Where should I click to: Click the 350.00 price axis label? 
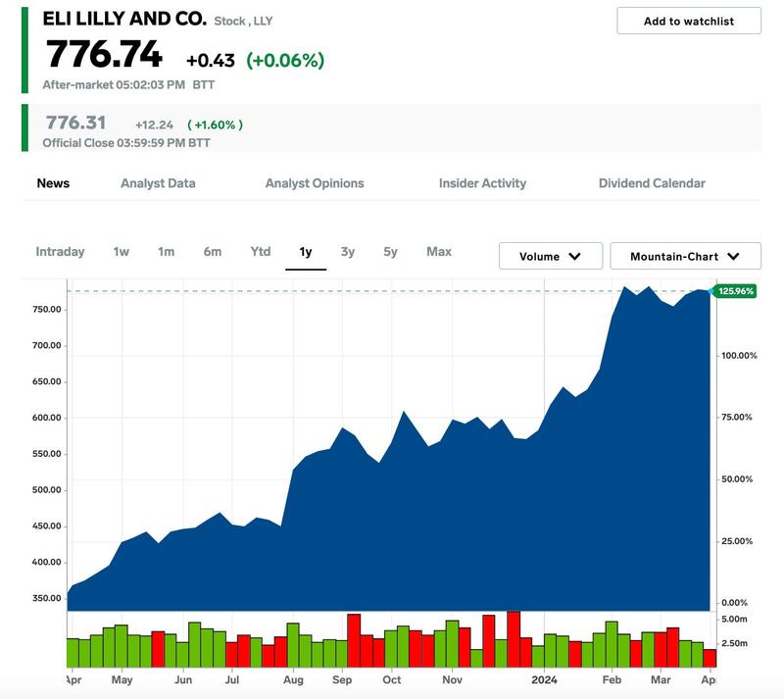46,598
